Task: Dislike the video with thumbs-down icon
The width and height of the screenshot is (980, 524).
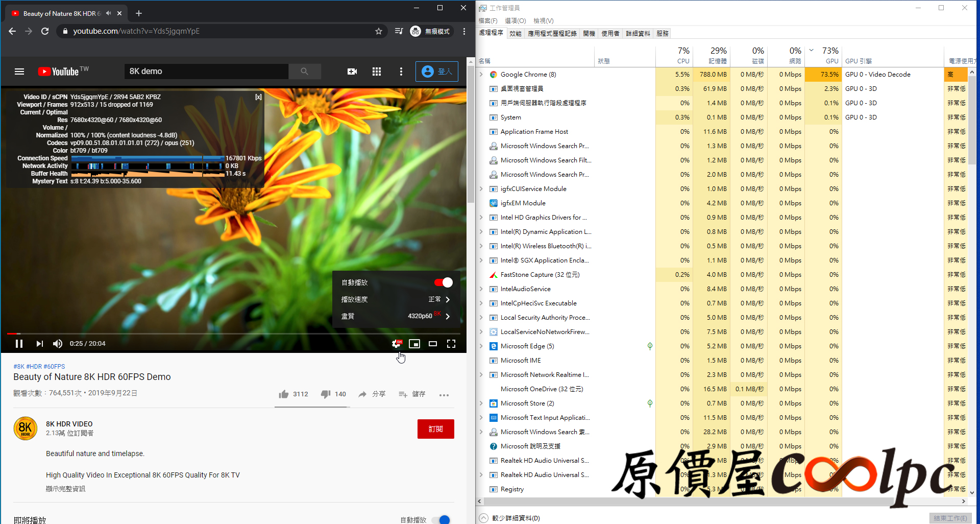Action: click(x=326, y=394)
